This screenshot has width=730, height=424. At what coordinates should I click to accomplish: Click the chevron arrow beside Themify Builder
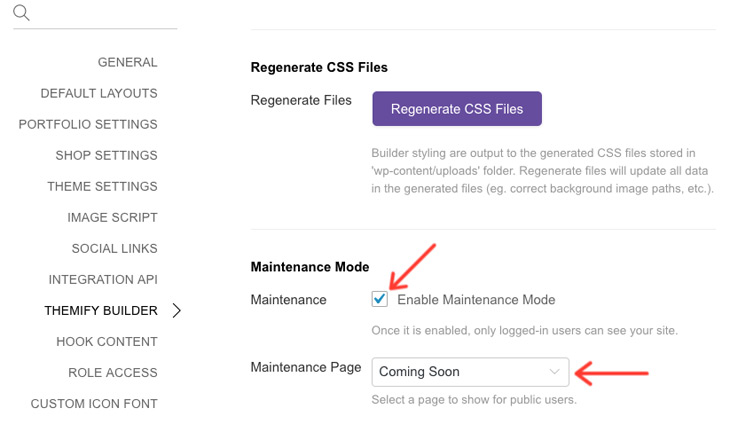pos(176,310)
